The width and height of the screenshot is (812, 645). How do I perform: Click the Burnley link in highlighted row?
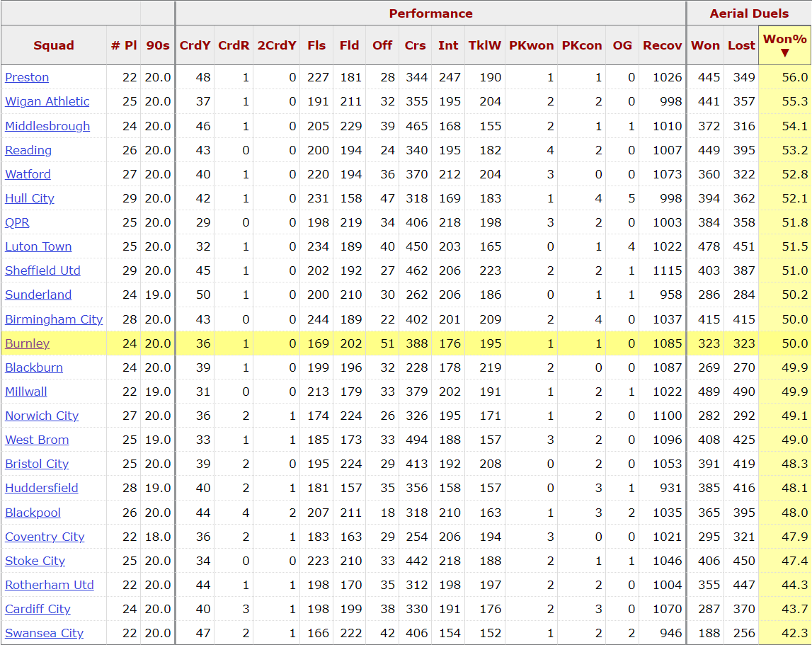pyautogui.click(x=27, y=343)
